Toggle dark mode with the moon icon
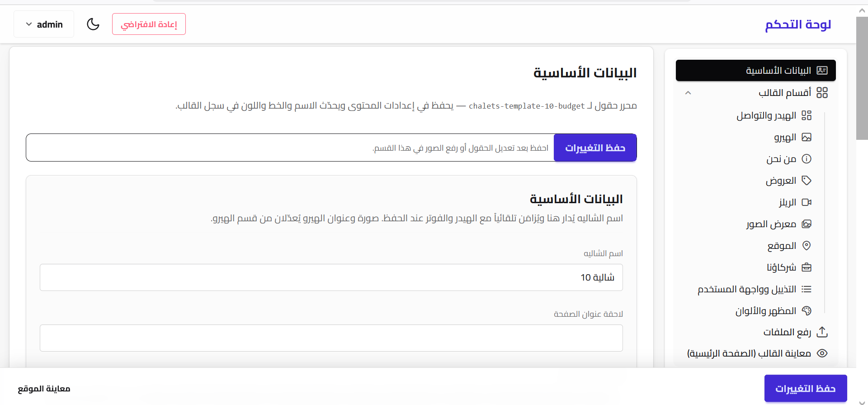868x405 pixels. [x=93, y=24]
